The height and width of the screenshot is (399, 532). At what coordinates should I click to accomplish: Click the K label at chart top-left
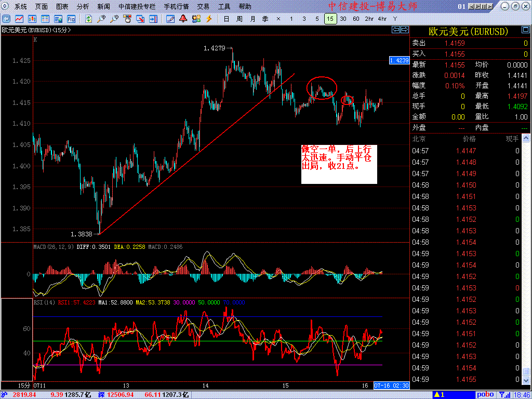click(x=35, y=39)
